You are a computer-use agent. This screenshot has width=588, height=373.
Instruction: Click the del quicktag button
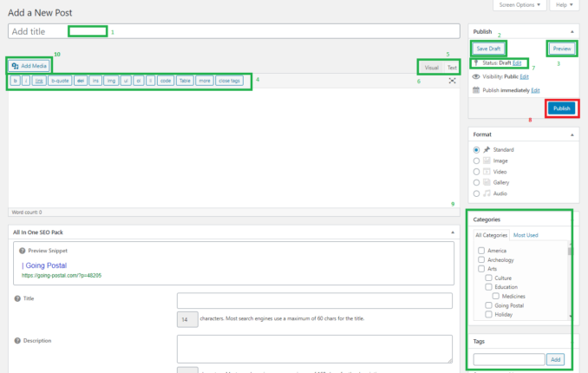81,81
